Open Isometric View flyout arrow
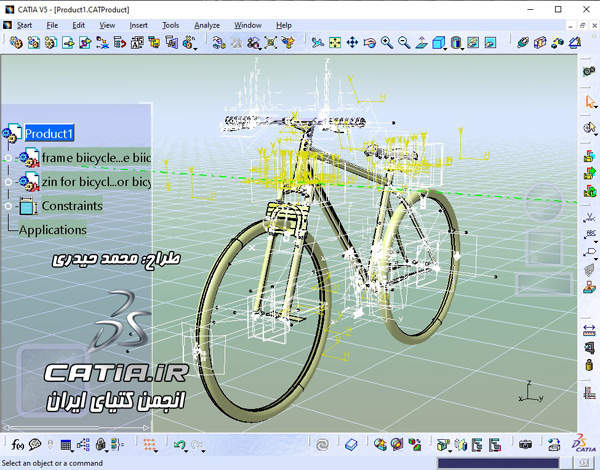 click(445, 49)
